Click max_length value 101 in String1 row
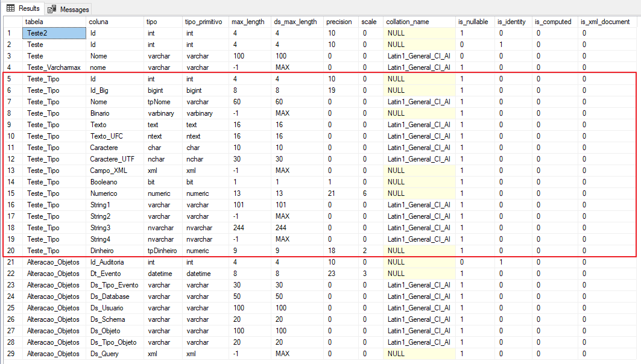The height and width of the screenshot is (364, 641). coord(250,205)
